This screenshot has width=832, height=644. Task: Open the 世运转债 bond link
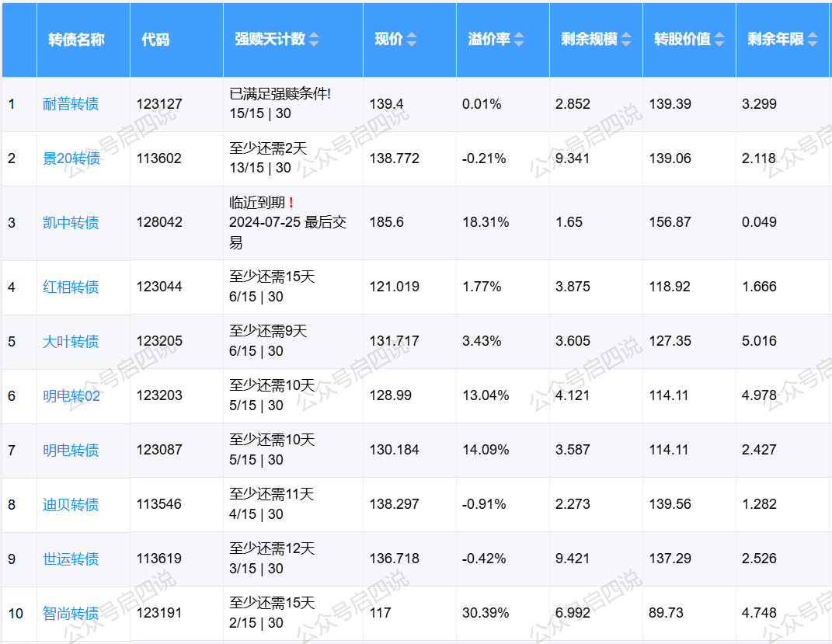pos(71,559)
